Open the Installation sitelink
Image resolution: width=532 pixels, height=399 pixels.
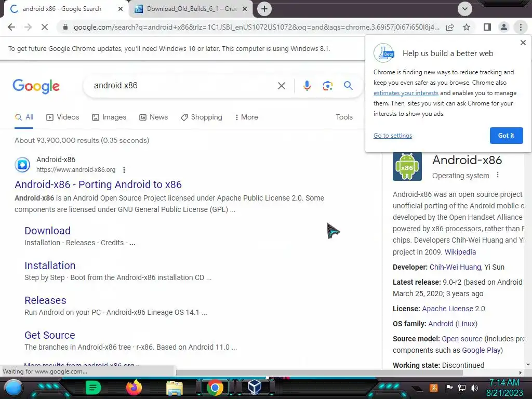point(50,265)
